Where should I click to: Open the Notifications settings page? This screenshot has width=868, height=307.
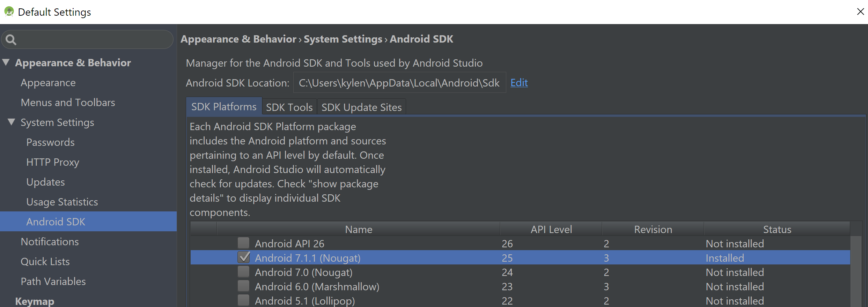coord(50,242)
